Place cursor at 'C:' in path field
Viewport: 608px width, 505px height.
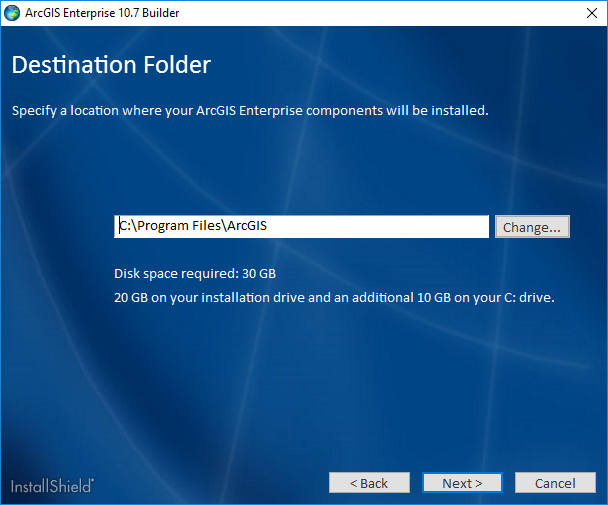124,226
